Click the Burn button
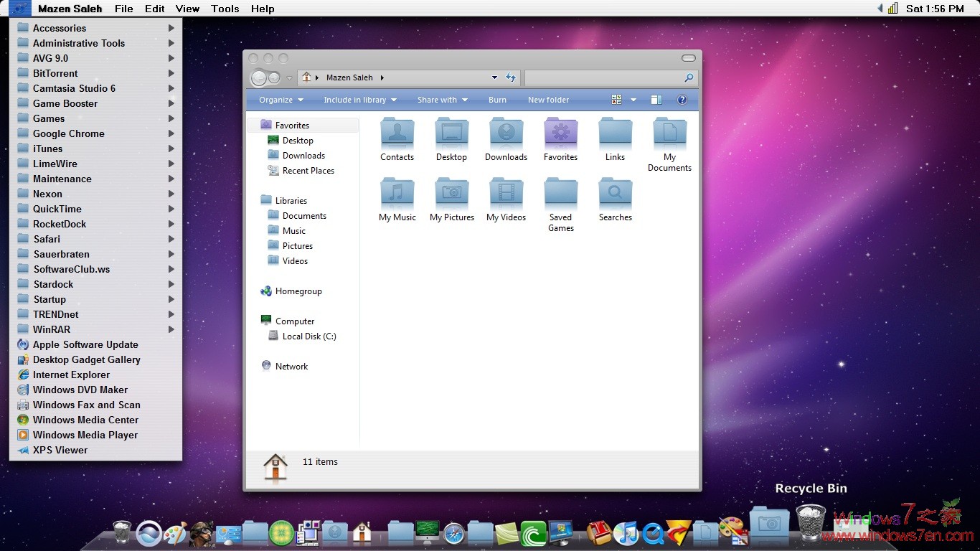980x551 pixels. [x=497, y=100]
